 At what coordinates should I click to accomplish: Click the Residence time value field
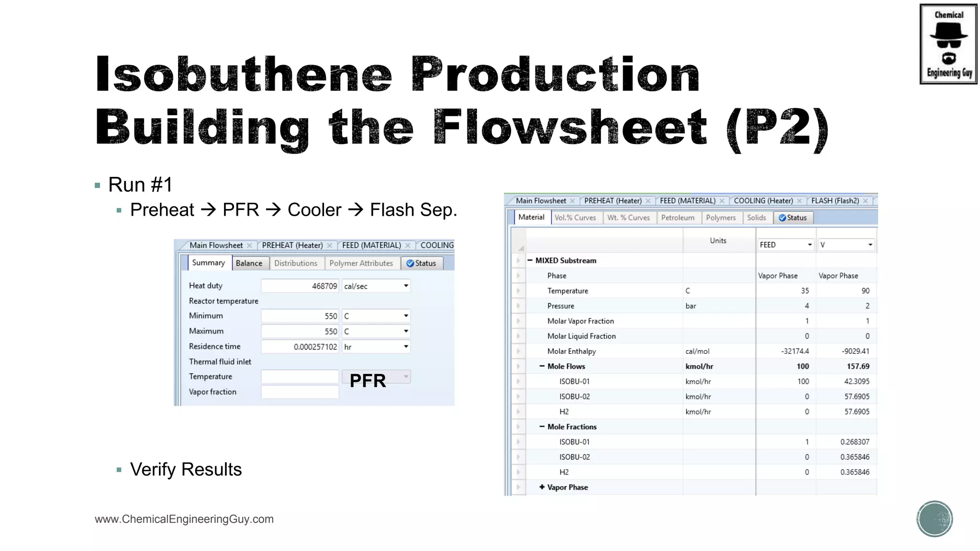click(300, 347)
